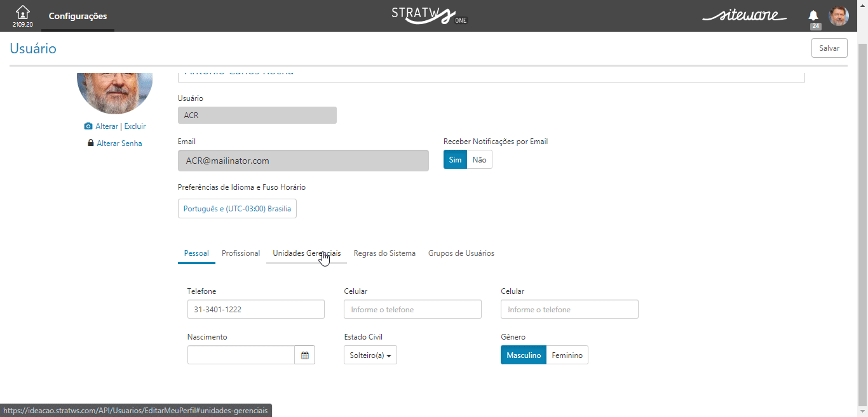The height and width of the screenshot is (417, 868).
Task: Open the Configurações menu
Action: [x=78, y=16]
